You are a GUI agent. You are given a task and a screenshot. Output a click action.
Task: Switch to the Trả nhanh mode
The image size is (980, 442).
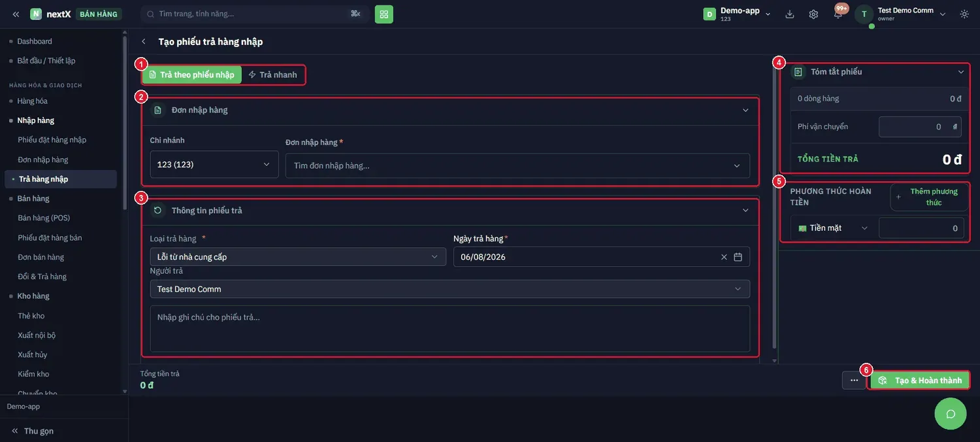(272, 75)
